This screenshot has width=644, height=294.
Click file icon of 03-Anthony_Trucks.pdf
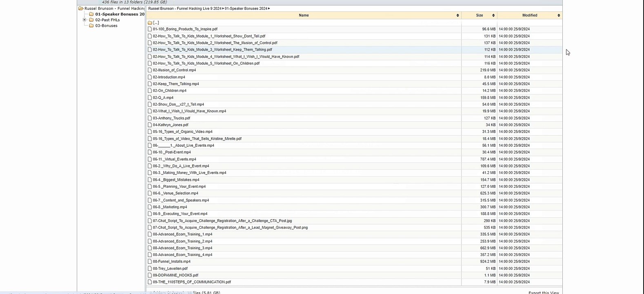tap(150, 118)
